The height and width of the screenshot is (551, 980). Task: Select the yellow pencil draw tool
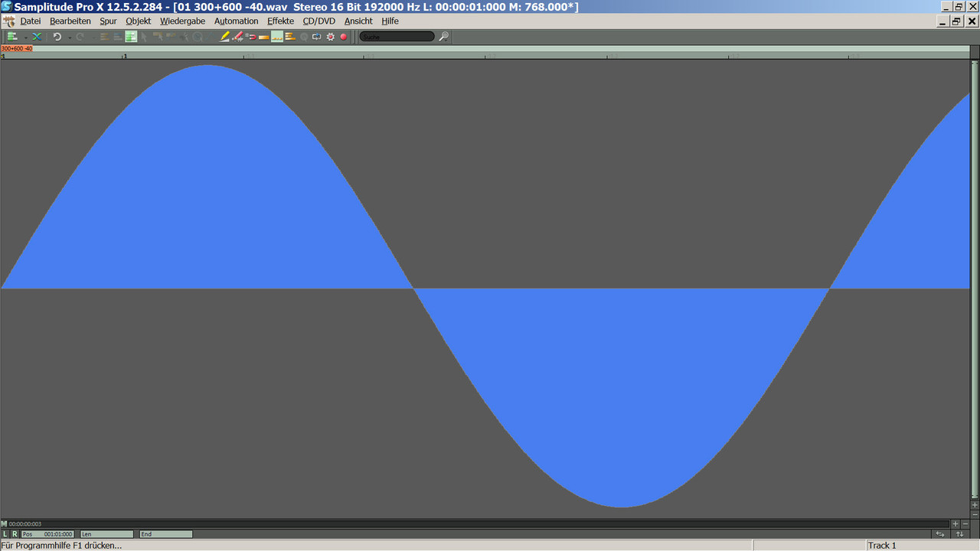(224, 36)
